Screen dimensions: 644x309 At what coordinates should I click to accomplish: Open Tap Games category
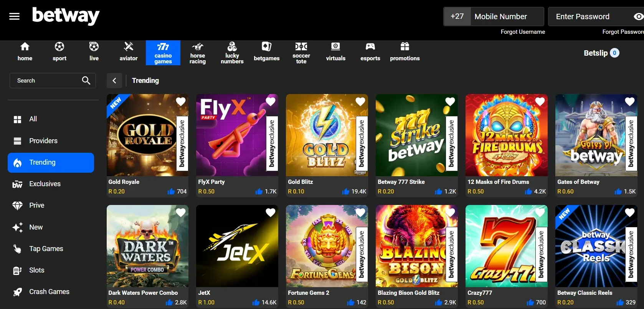(x=51, y=249)
